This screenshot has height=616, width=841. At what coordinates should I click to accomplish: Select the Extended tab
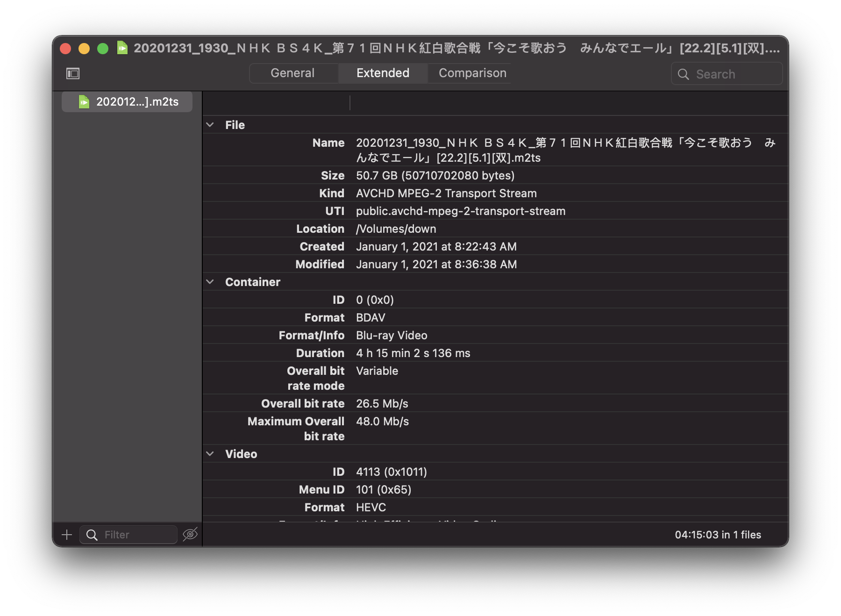(383, 73)
